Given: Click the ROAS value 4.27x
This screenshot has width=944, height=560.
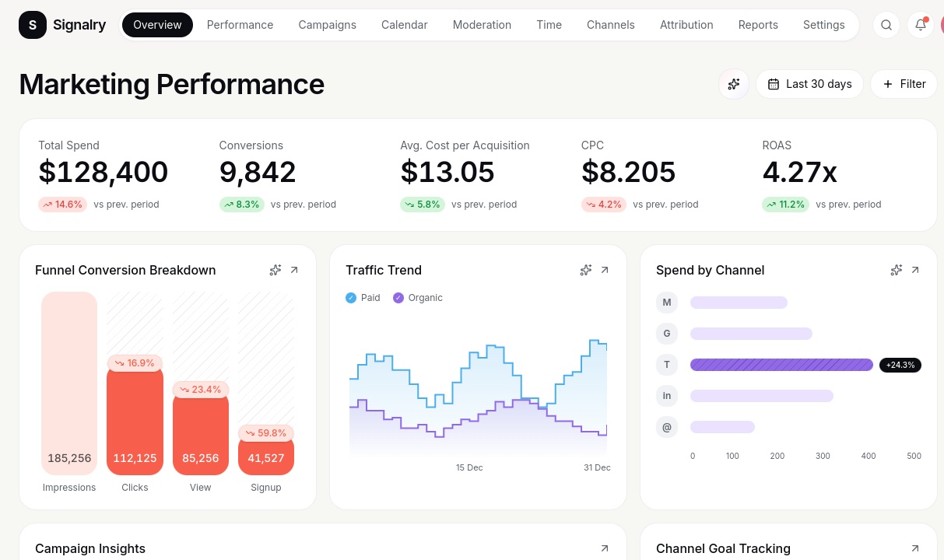Looking at the screenshot, I should coord(800,173).
